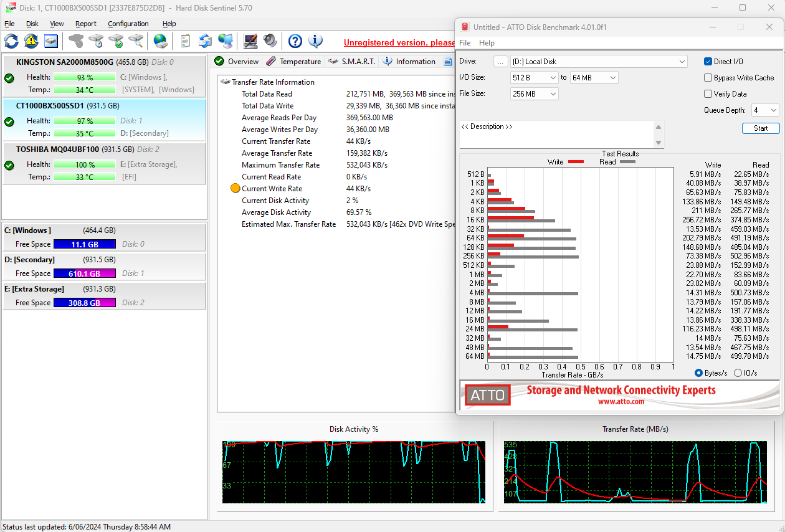Open the Queue Depth dropdown

click(765, 110)
